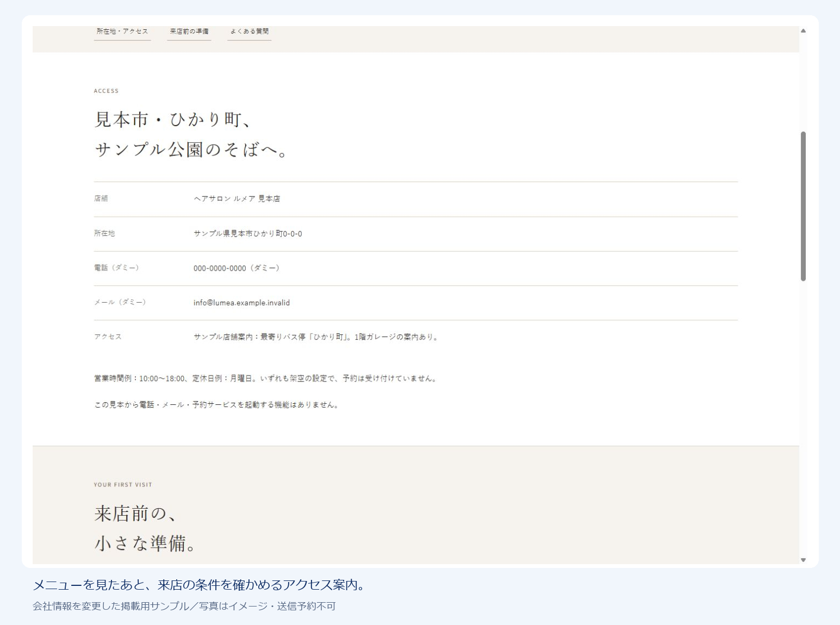The image size is (840, 625).
Task: Jump to the 来店前の準備 section link
Action: tap(189, 32)
